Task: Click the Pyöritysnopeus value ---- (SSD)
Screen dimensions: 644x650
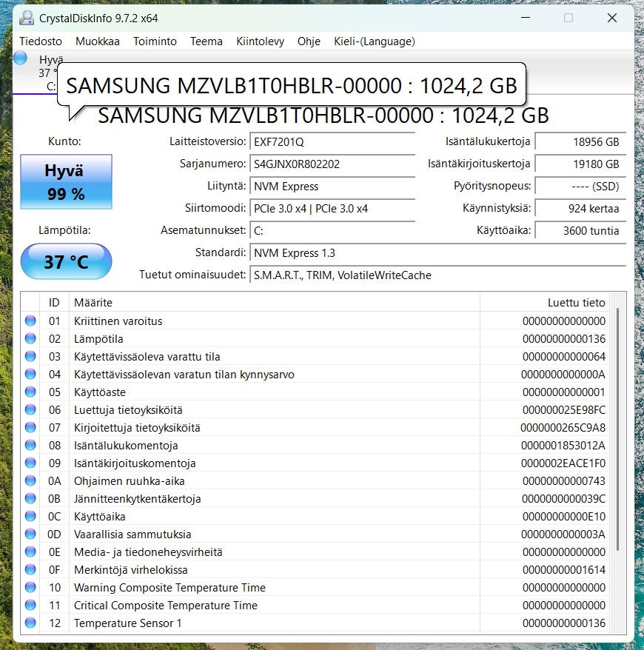Action: [x=580, y=186]
